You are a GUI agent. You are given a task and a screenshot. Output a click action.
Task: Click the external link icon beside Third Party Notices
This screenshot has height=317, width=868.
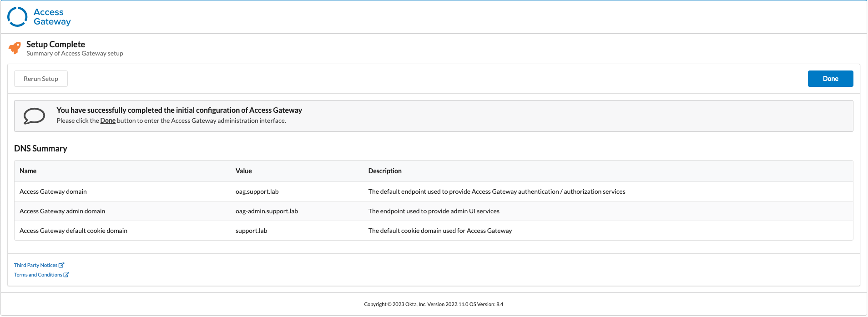click(61, 265)
